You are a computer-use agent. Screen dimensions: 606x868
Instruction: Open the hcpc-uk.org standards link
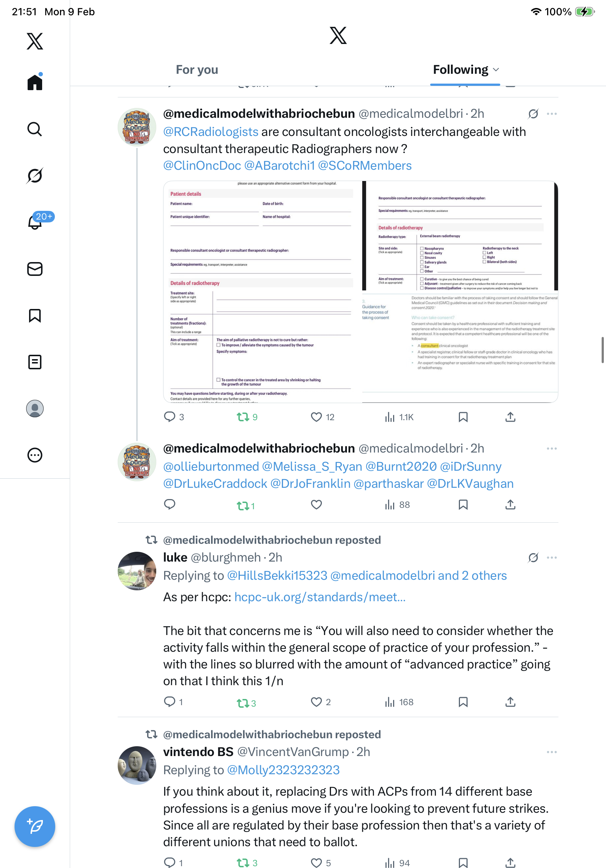[320, 597]
